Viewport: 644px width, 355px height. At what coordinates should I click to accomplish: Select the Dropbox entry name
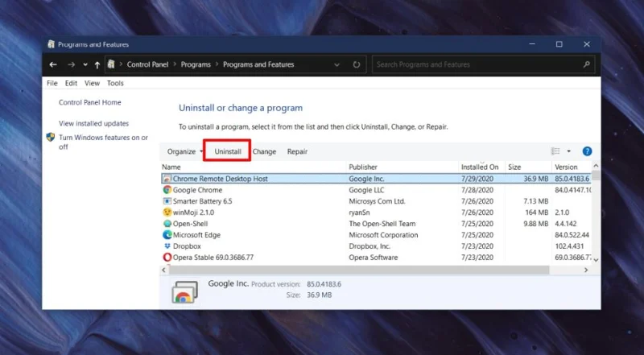coord(187,246)
